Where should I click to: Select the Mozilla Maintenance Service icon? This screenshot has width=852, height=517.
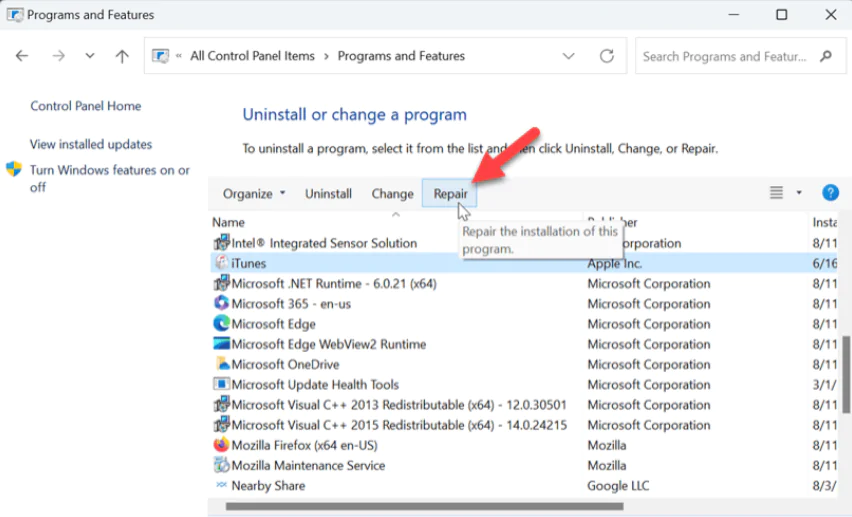coord(221,465)
